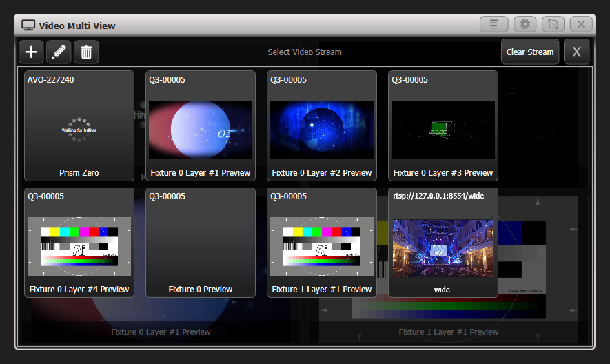Screen dimensions: 610x364
Task: Select the Fixture 0 Layer #2 Preview stream
Action: [322, 125]
